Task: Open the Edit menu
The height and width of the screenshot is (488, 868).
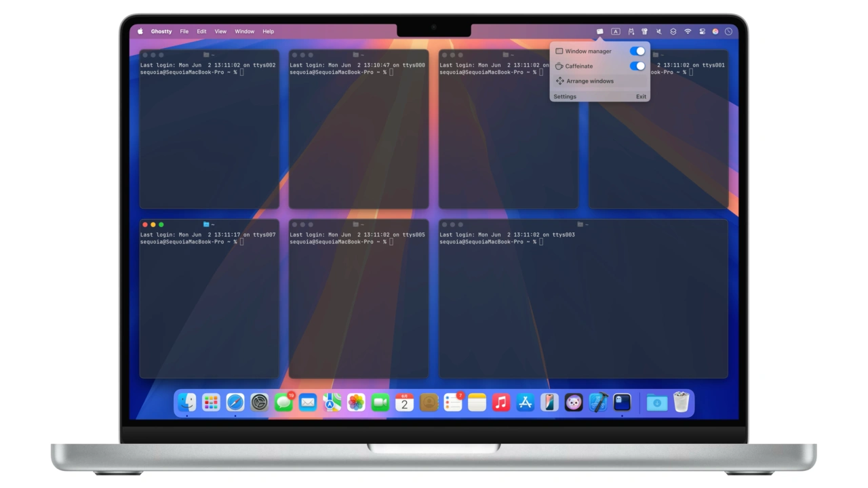Action: (201, 31)
